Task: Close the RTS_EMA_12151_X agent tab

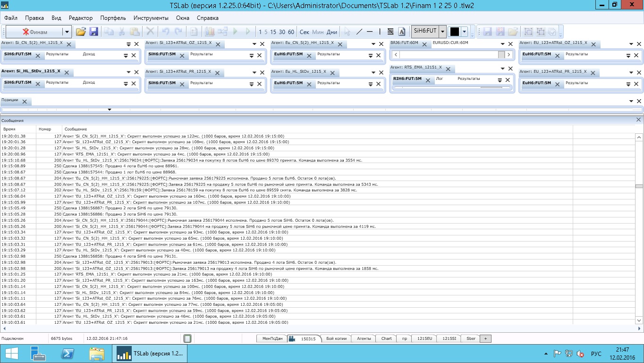Action: pyautogui.click(x=449, y=69)
